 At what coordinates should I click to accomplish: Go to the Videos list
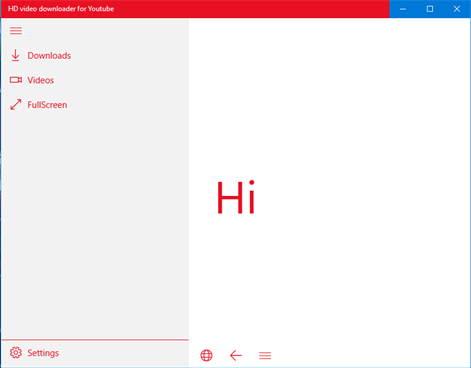point(40,80)
